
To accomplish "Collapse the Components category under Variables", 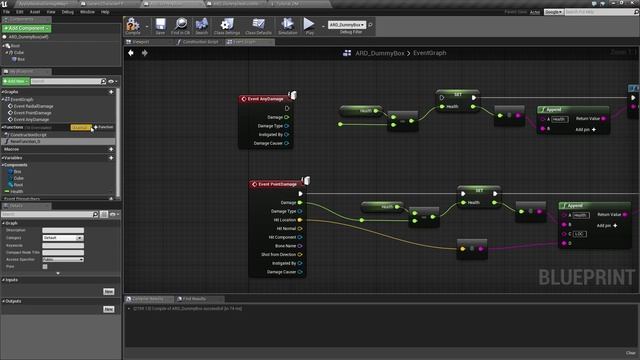I will pyautogui.click(x=3, y=165).
